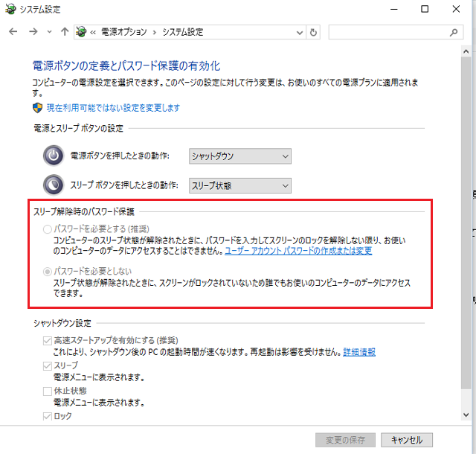Open ユーザー アカウント パスワードの作成または変更 link

(x=298, y=251)
